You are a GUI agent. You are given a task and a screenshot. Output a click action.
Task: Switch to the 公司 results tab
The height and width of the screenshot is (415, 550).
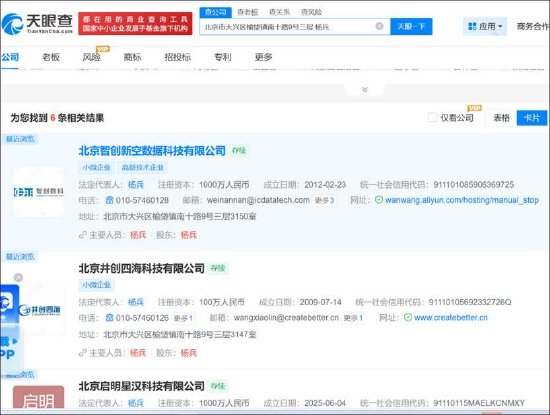[10, 57]
